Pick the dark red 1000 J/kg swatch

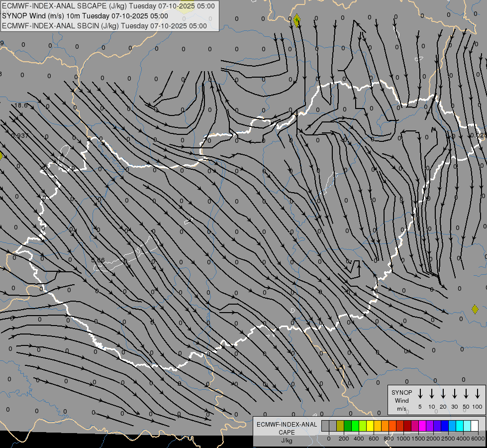(x=407, y=426)
